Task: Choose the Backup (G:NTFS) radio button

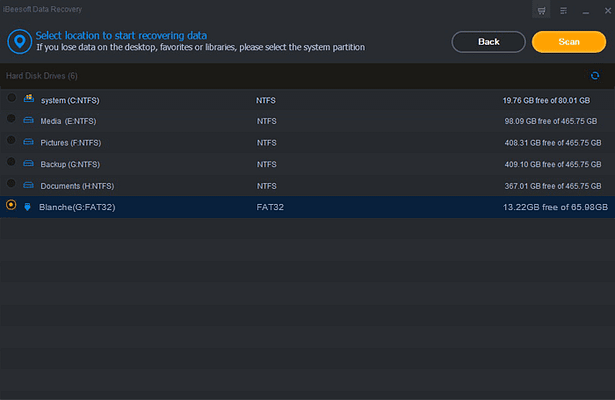Action: 11,162
